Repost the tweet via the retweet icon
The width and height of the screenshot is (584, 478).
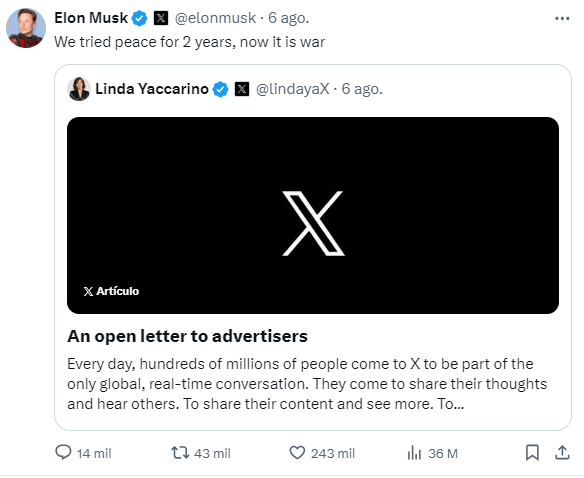pyautogui.click(x=180, y=453)
